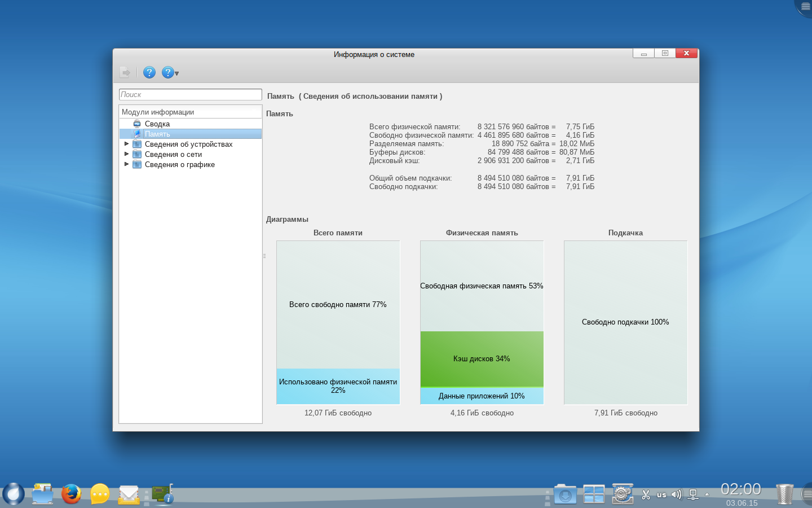The width and height of the screenshot is (812, 508).
Task: Expand the Сведения о графике branch
Action: pyautogui.click(x=126, y=164)
